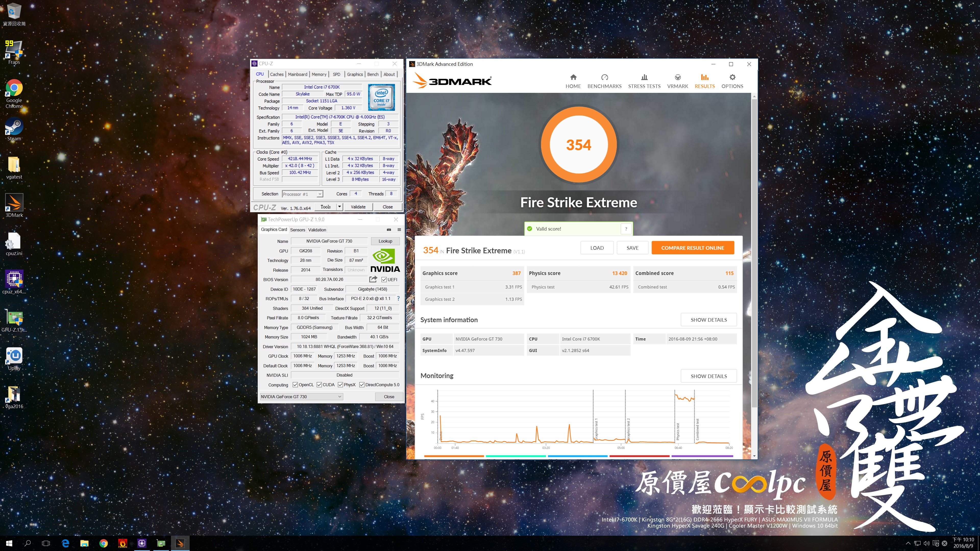Open the GPU-Z desktop icon
This screenshot has width=980, height=551.
tap(14, 321)
